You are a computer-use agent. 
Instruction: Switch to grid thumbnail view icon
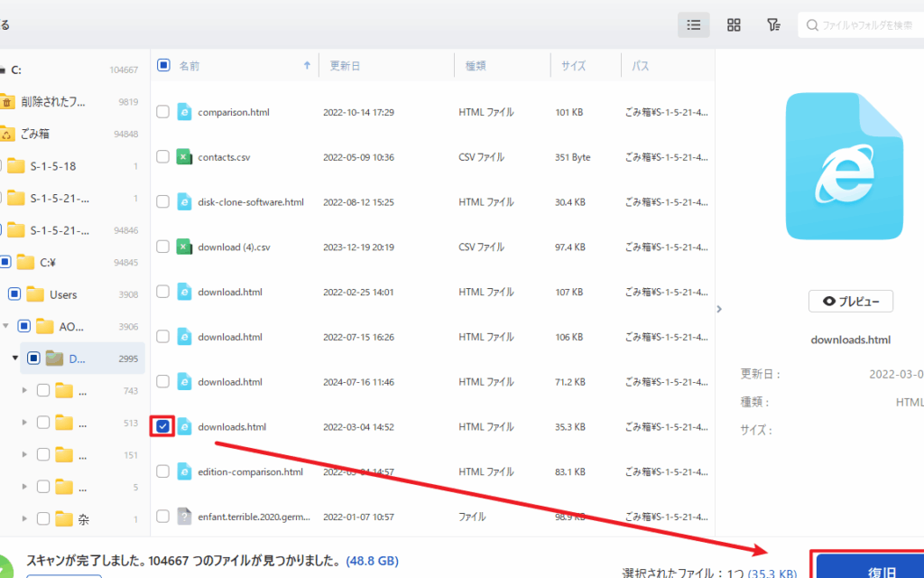pos(734,25)
